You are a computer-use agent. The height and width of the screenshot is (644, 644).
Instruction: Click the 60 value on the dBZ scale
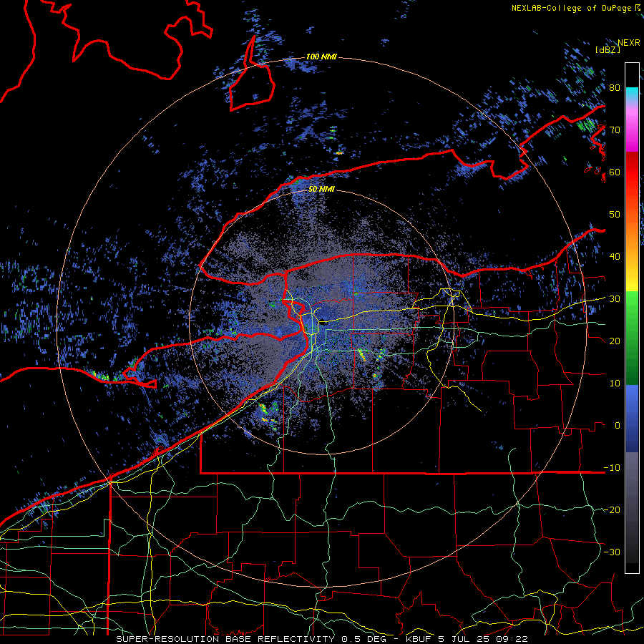[x=615, y=172]
